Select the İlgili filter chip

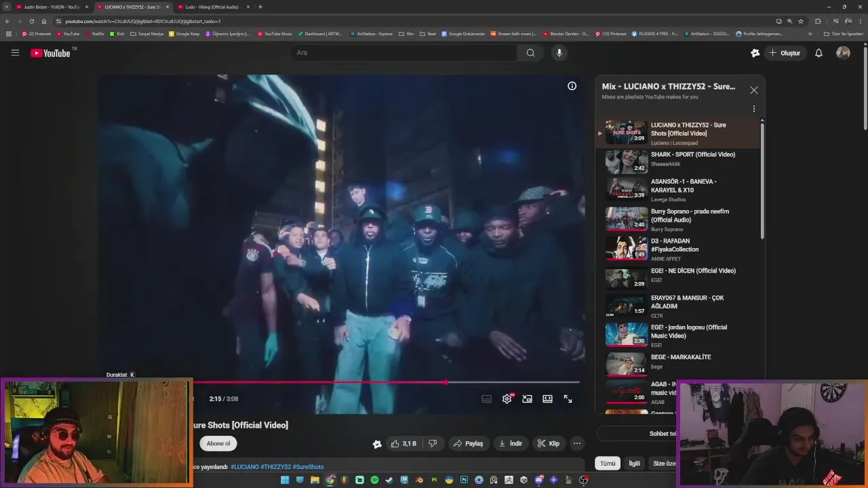634,464
